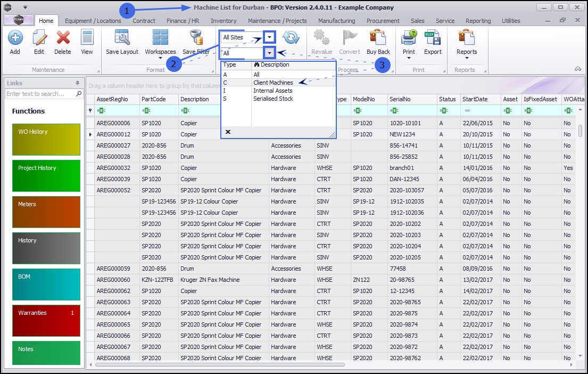588x374 pixels.
Task: Switch to the Inventory ribbon tab
Action: [223, 21]
